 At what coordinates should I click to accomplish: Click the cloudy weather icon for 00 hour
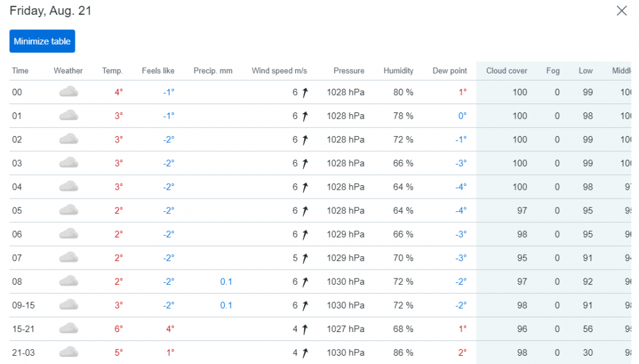pyautogui.click(x=68, y=92)
